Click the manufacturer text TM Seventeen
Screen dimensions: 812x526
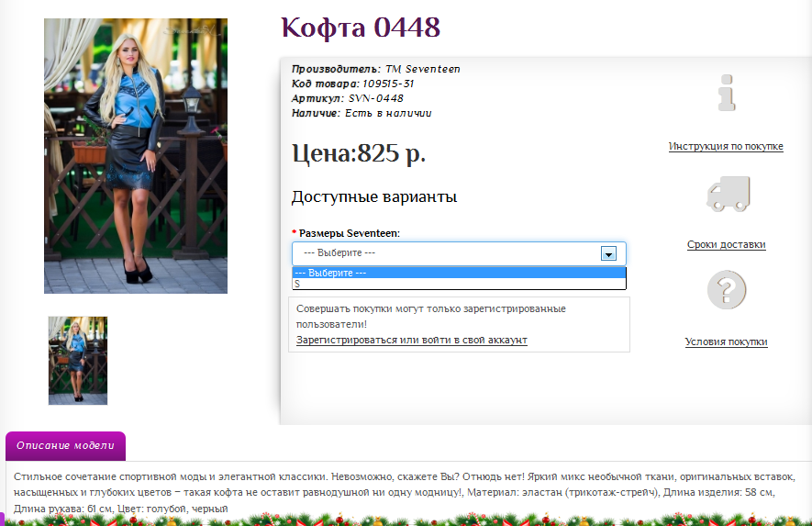tap(423, 69)
